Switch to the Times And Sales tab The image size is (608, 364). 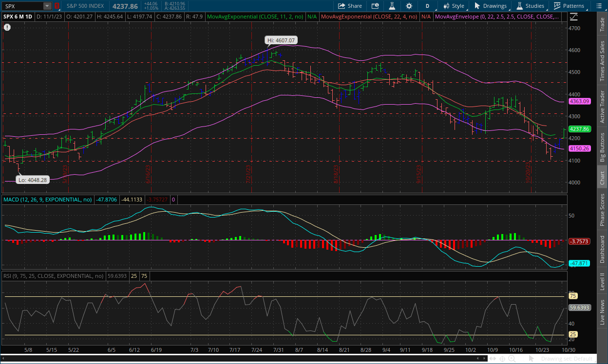(x=602, y=61)
